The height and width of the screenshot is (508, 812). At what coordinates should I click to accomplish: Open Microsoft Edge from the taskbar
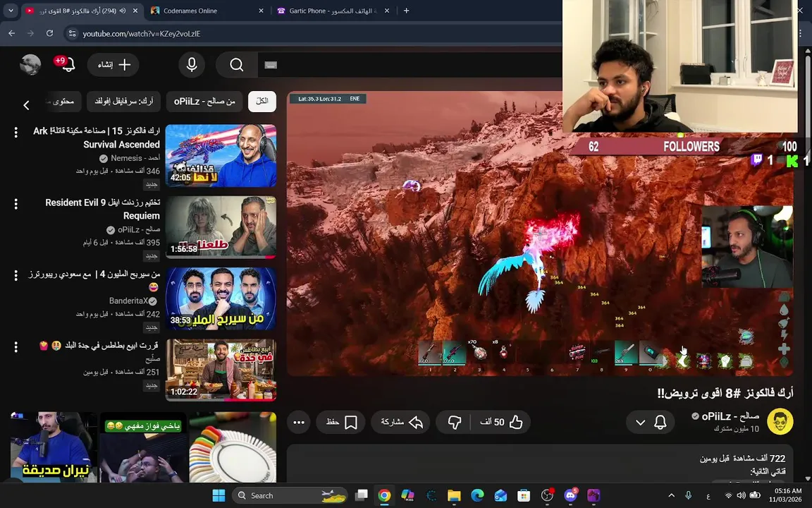point(477,495)
